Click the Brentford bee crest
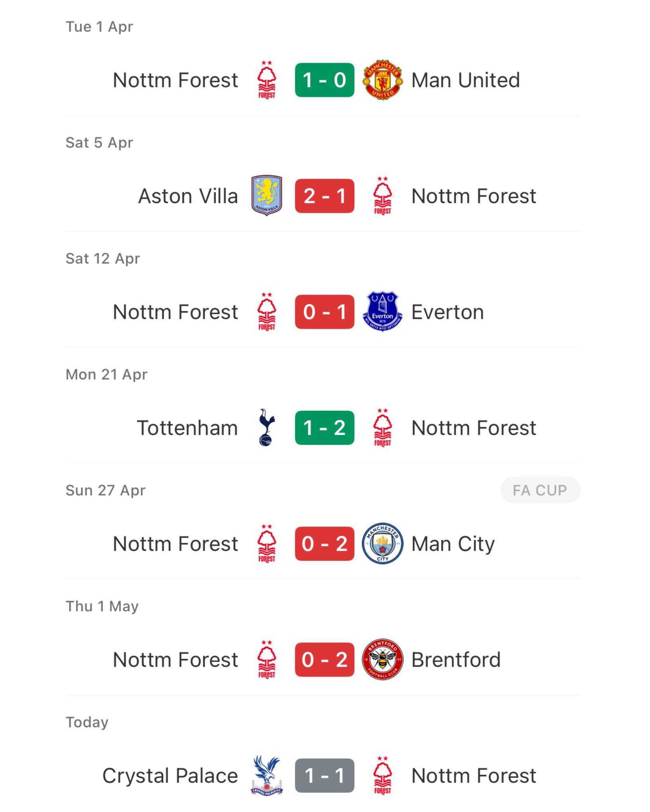Screen dimensions: 650x812 [x=382, y=660]
